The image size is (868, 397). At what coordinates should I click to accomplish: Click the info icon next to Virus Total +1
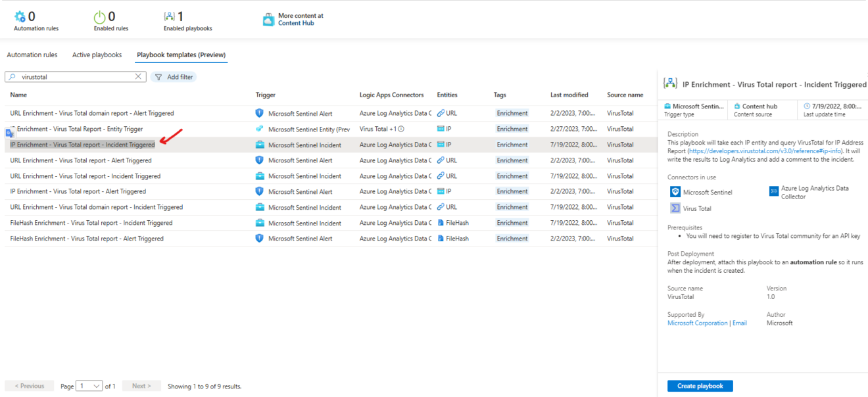click(400, 129)
